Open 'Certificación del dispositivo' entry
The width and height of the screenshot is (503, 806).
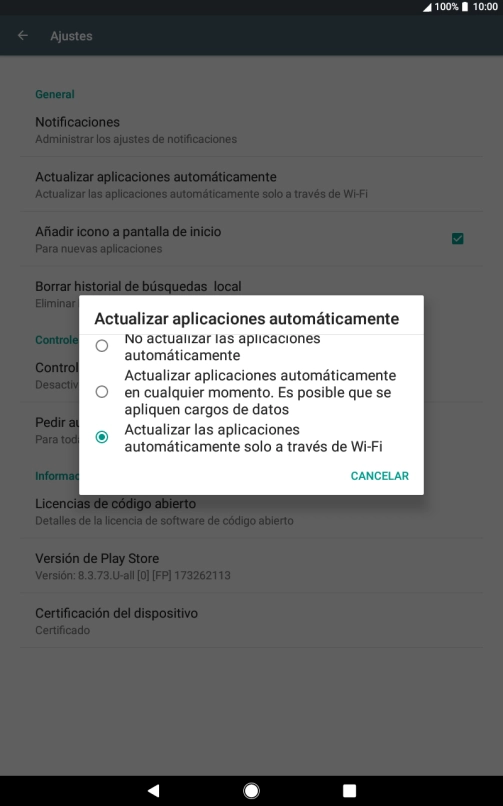click(251, 620)
